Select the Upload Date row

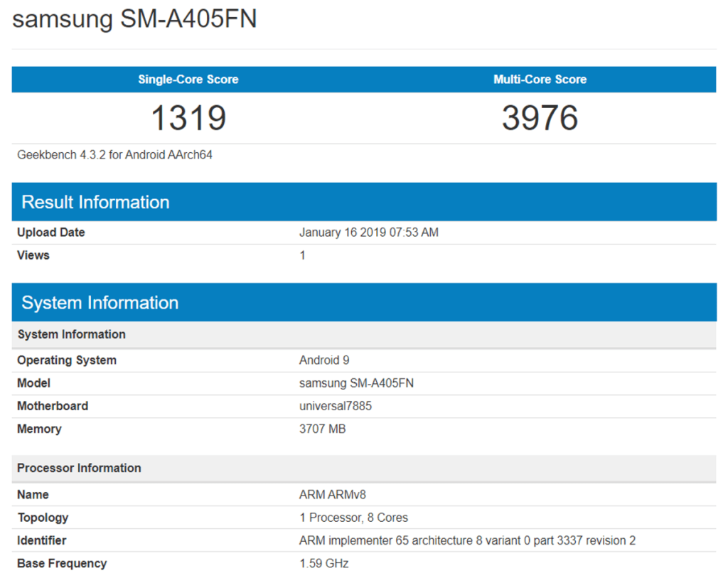(x=50, y=232)
